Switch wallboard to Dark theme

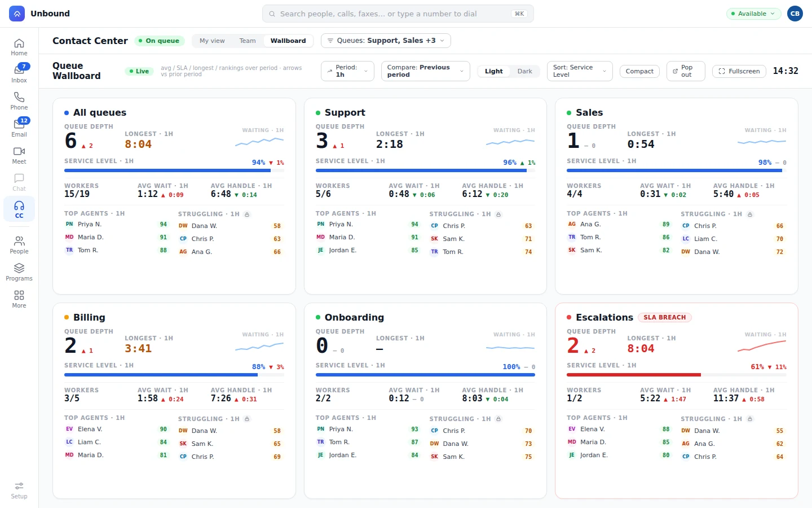coord(525,71)
